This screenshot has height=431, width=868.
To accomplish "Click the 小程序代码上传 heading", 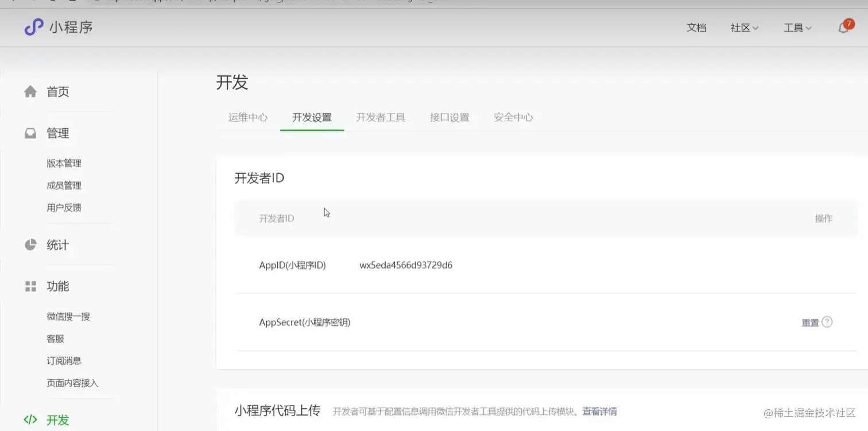I will 277,411.
